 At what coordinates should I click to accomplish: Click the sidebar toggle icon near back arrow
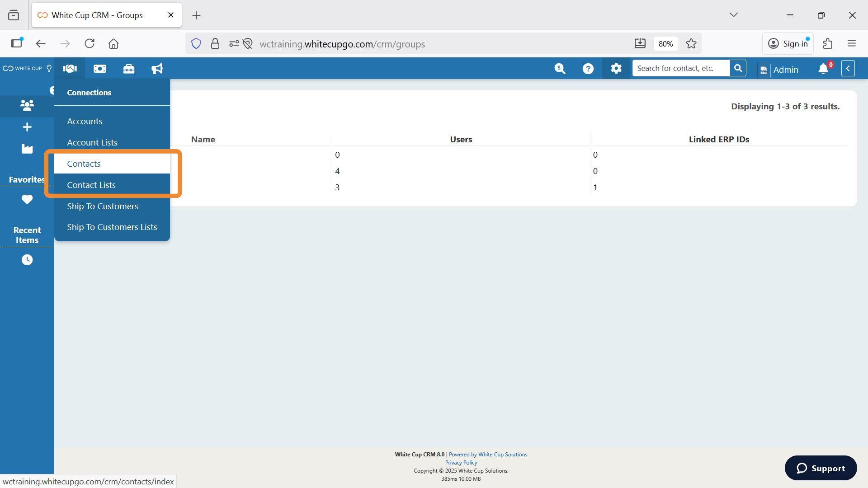click(17, 43)
